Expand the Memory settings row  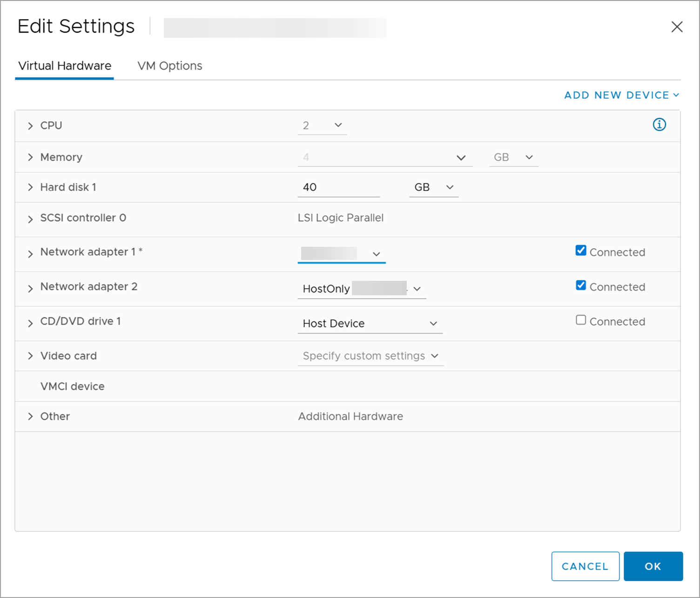(30, 157)
